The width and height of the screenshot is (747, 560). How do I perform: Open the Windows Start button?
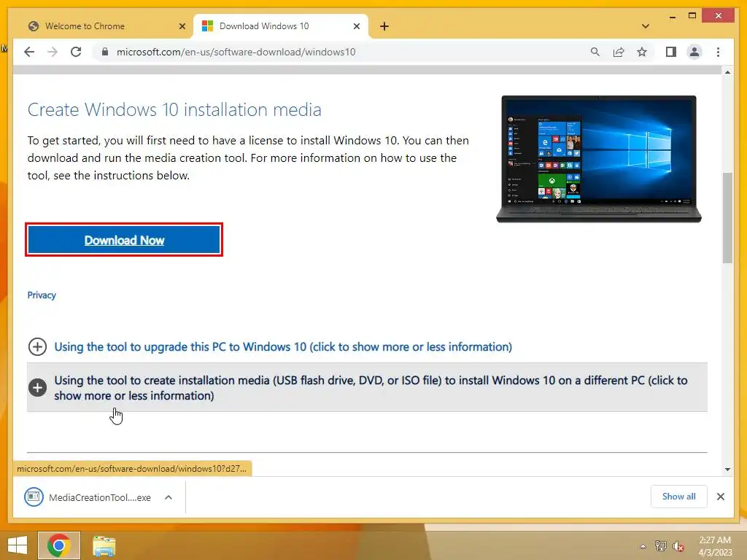coord(18,545)
